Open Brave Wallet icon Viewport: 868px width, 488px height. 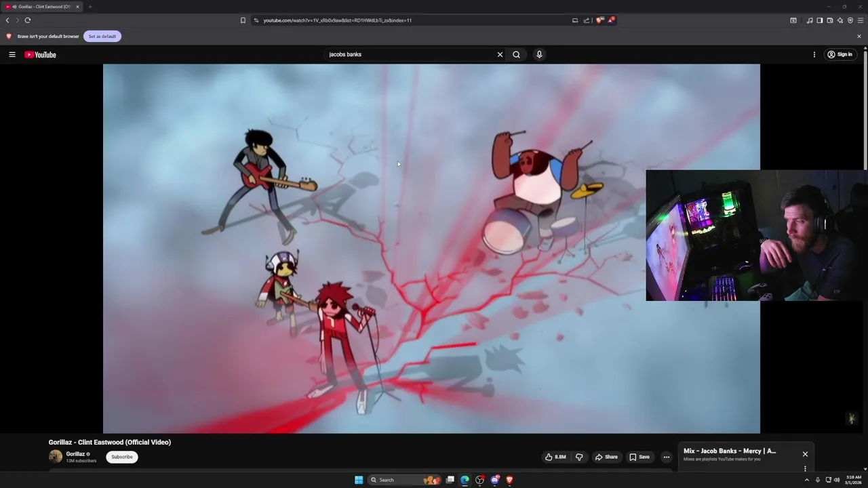830,20
